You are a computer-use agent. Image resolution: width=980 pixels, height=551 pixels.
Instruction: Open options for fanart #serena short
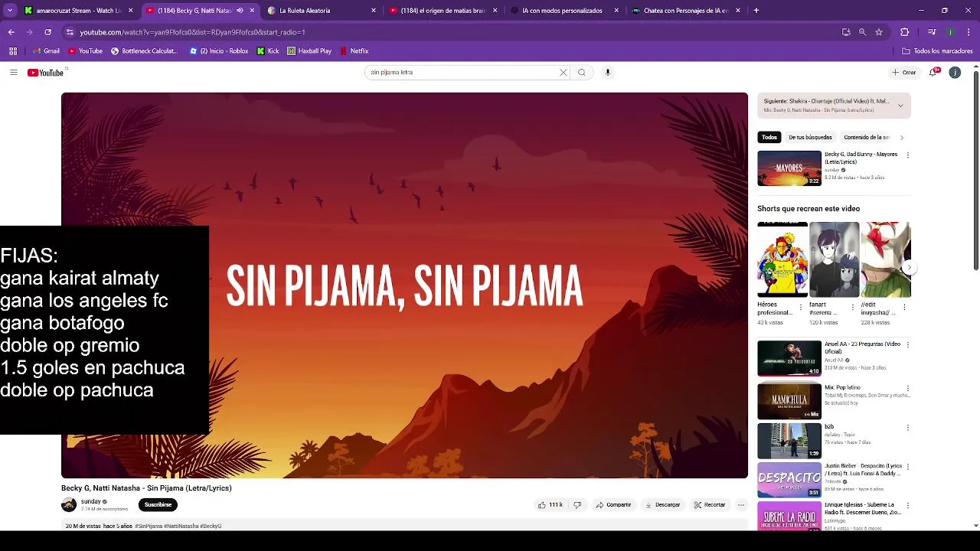coord(853,308)
